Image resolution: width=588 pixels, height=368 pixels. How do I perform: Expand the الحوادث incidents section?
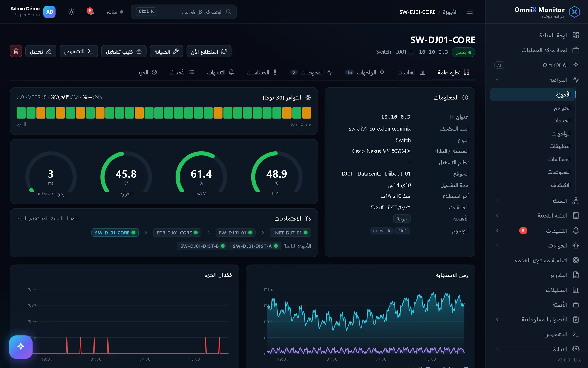(497, 245)
